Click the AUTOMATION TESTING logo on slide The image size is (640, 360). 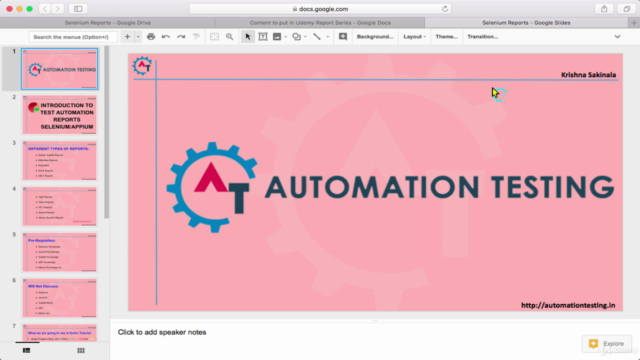(x=390, y=187)
